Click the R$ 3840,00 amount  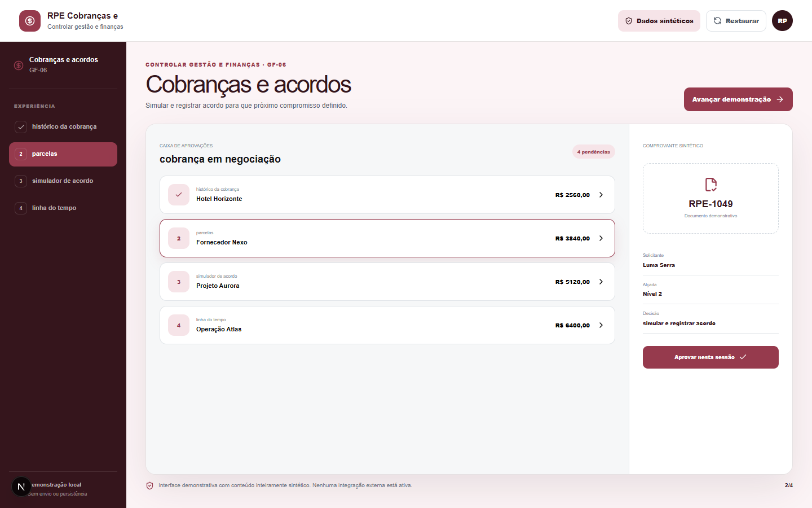[572, 238]
